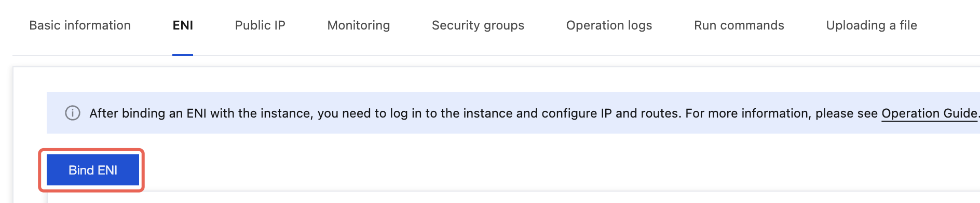Show firewall rules under Security groups
This screenshot has width=980, height=203.
(x=478, y=25)
